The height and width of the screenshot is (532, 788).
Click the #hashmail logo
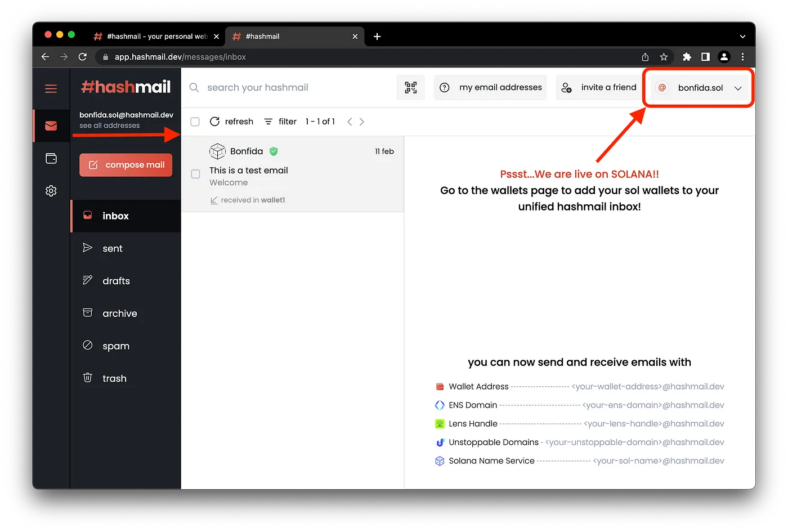pyautogui.click(x=126, y=87)
